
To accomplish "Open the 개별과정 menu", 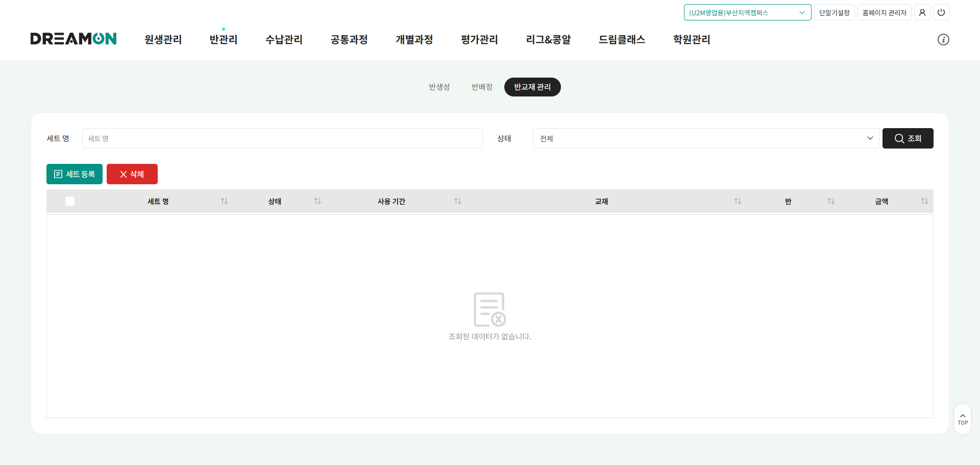I will [x=414, y=39].
